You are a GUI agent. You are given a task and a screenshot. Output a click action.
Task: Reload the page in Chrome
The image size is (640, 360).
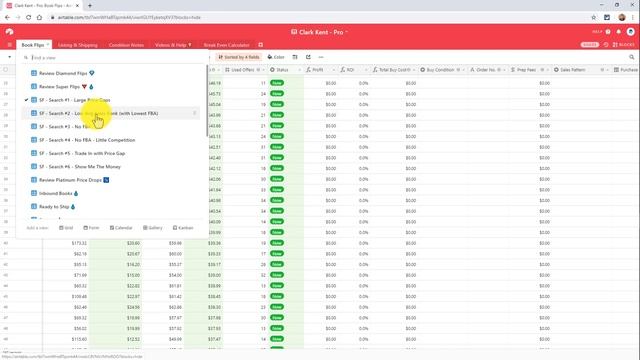[x=28, y=17]
